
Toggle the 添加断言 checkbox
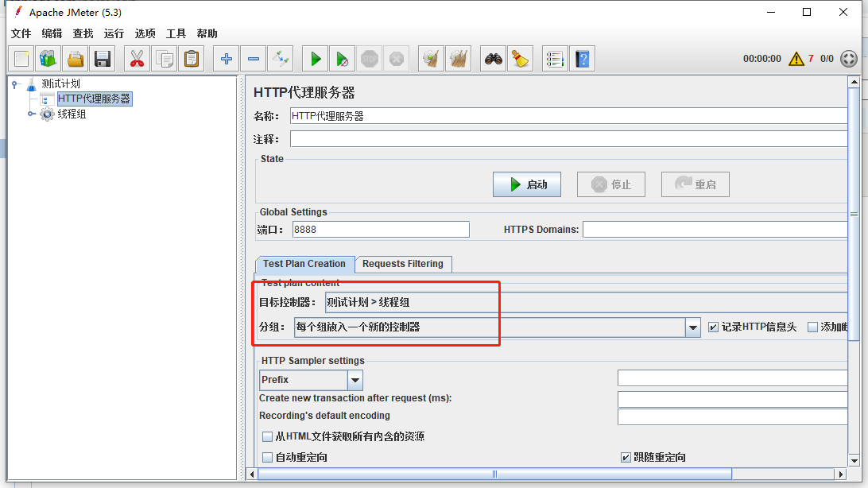[812, 327]
